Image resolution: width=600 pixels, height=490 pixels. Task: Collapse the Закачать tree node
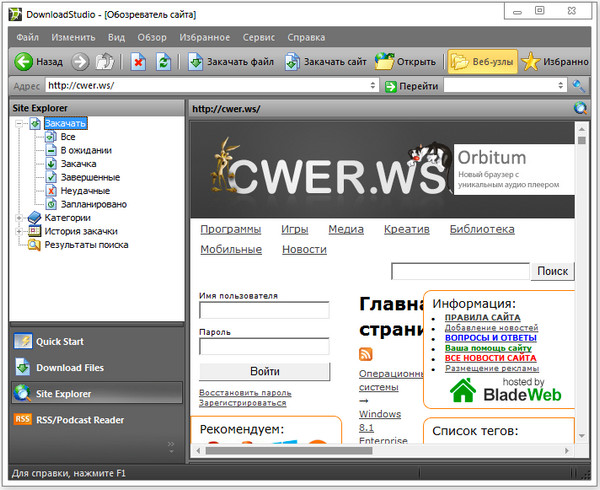coord(19,124)
